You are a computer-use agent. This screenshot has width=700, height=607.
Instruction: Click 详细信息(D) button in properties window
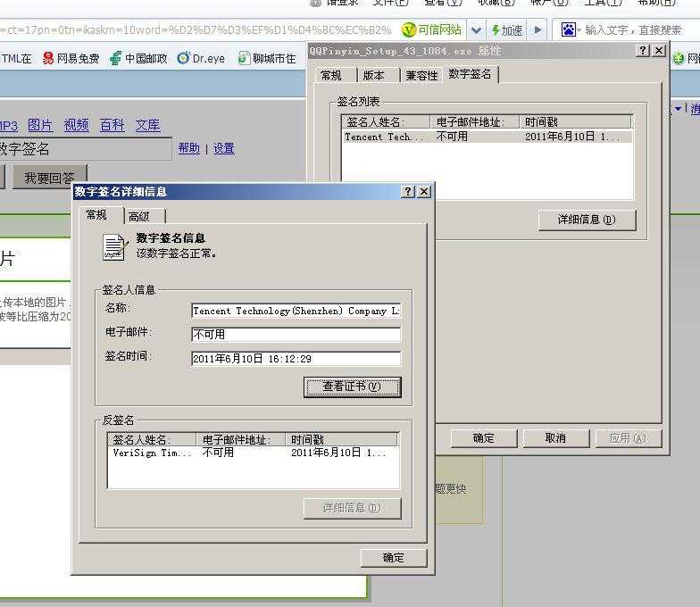coord(587,220)
